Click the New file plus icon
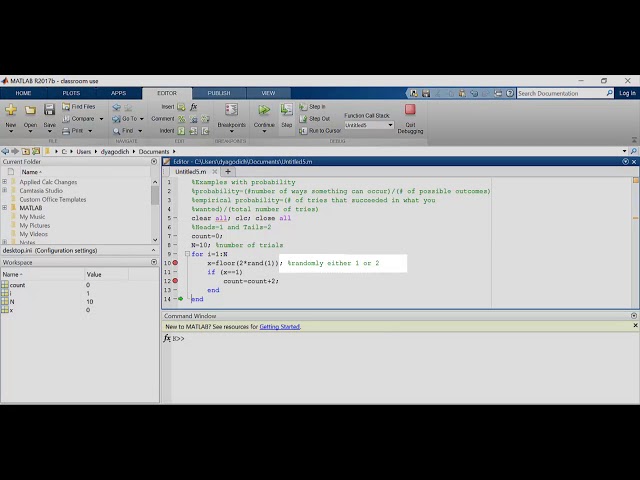Screen dimensions: 640x480 pos(11,109)
